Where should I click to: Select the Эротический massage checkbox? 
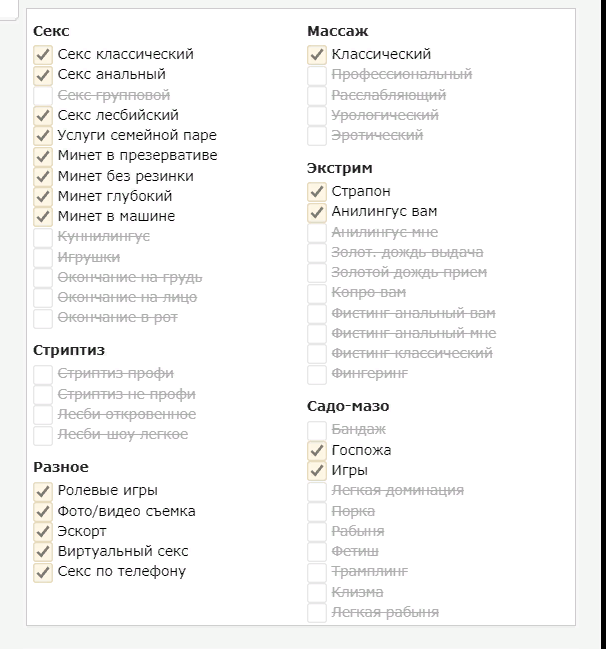(317, 135)
